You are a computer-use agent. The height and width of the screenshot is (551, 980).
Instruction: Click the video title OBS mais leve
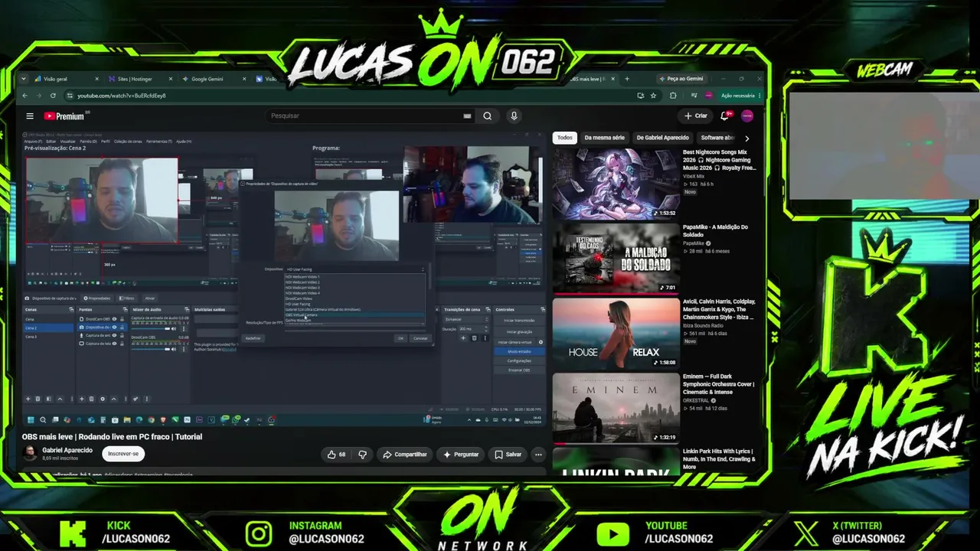112,437
